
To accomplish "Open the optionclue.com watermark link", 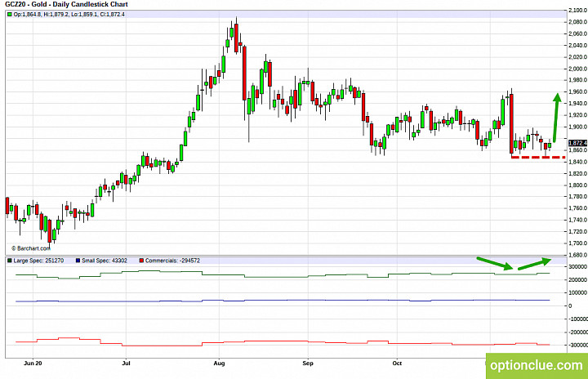I will point(537,365).
